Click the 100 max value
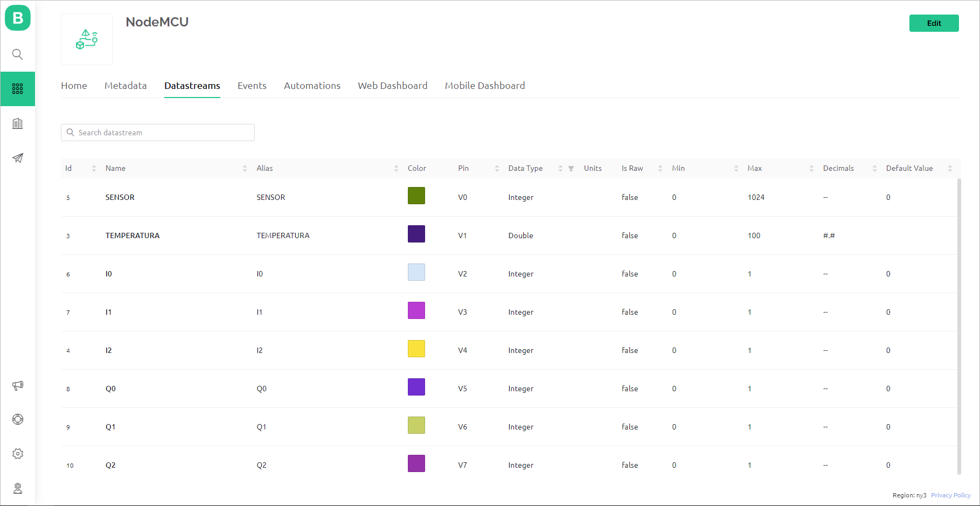Image resolution: width=980 pixels, height=506 pixels. 754,235
